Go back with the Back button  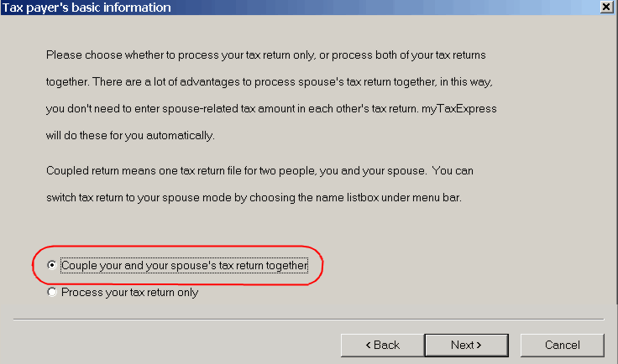(382, 345)
